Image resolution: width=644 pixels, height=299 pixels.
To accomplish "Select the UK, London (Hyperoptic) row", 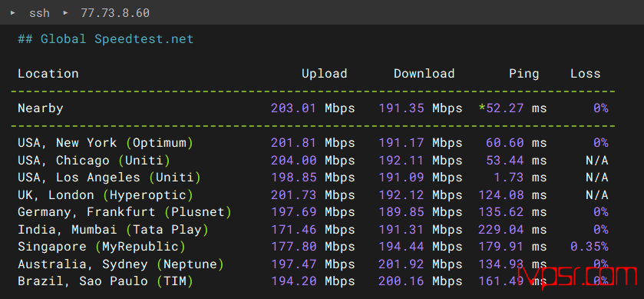I will tap(313, 194).
